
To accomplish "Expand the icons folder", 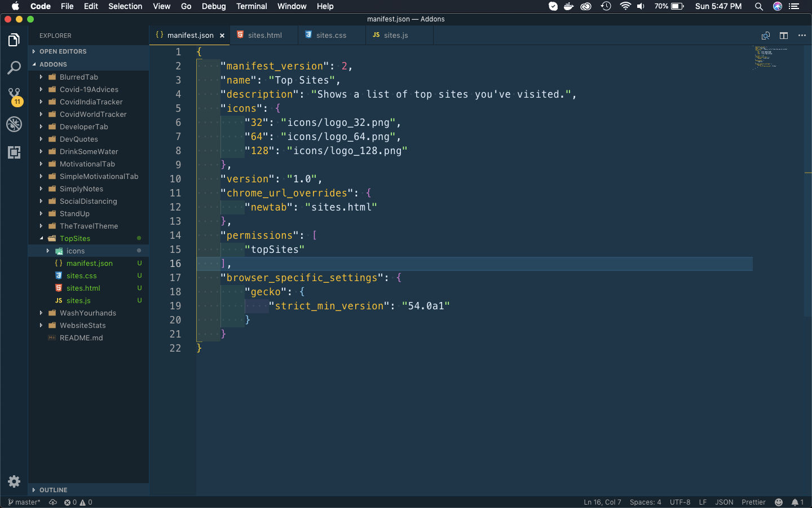I will pos(89,251).
